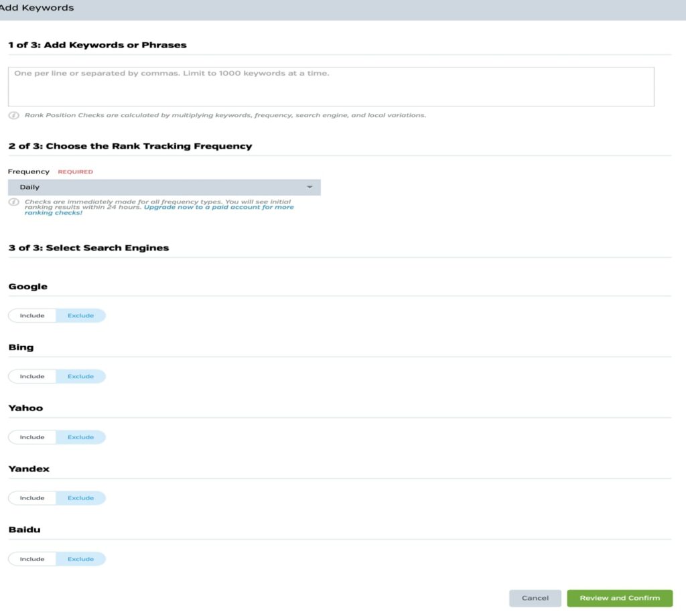The height and width of the screenshot is (616, 686).
Task: Select Exclude for Google
Action: click(x=80, y=315)
